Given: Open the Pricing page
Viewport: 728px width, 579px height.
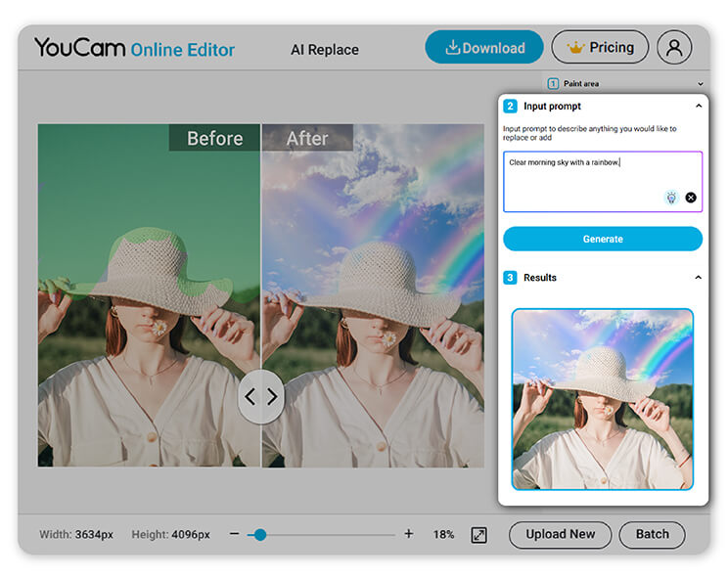Looking at the screenshot, I should (600, 47).
